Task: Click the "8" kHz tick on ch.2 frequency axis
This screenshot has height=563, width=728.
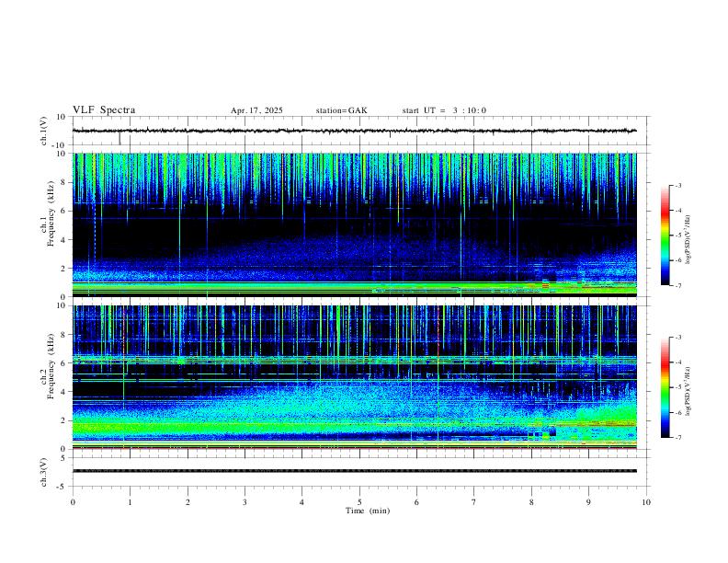Action: (64, 335)
